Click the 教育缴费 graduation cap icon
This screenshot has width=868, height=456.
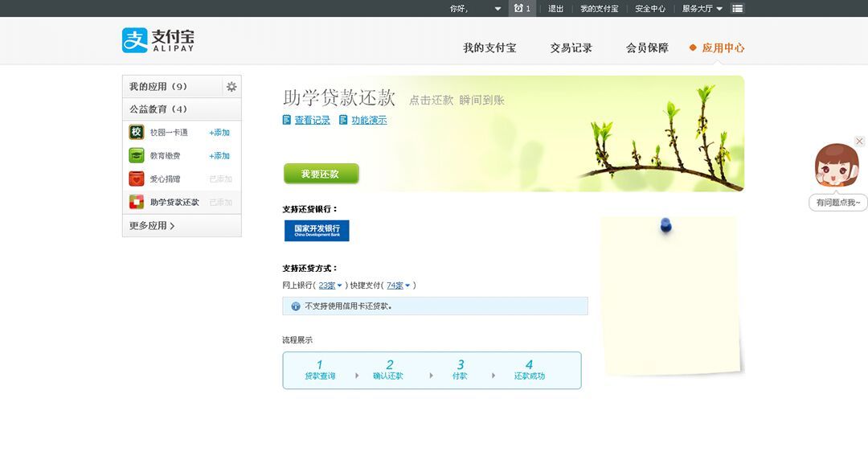coord(137,156)
